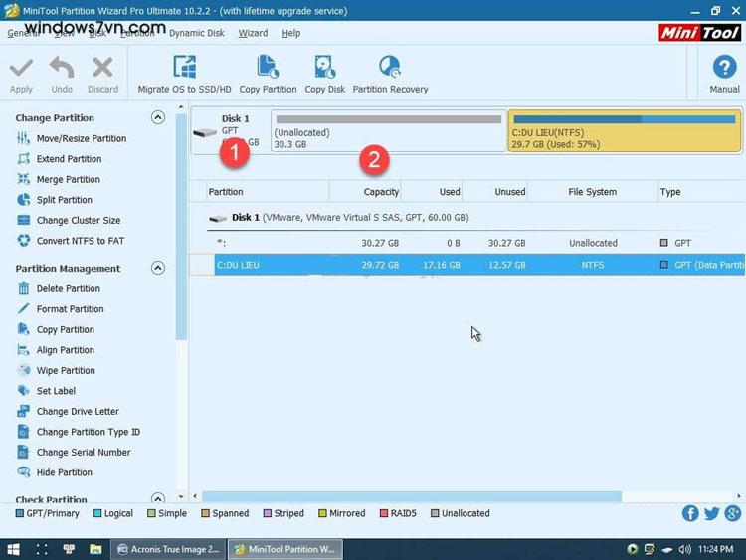The width and height of the screenshot is (746, 560).
Task: Click the Windows Start button
Action: click(x=13, y=549)
